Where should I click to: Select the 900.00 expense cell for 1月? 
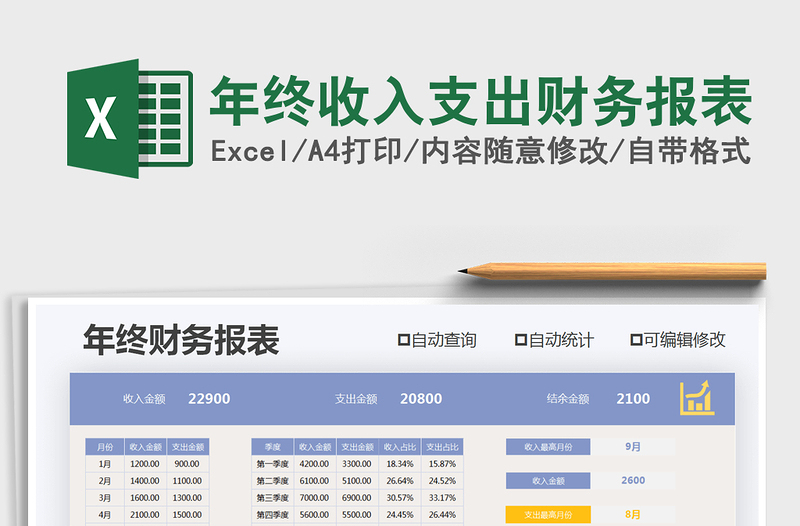point(187,464)
